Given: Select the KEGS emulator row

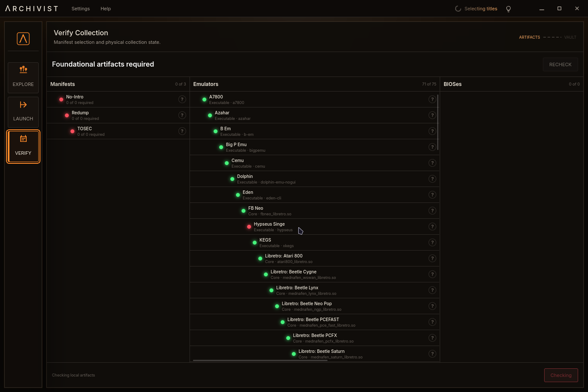Looking at the screenshot, I should click(315, 242).
